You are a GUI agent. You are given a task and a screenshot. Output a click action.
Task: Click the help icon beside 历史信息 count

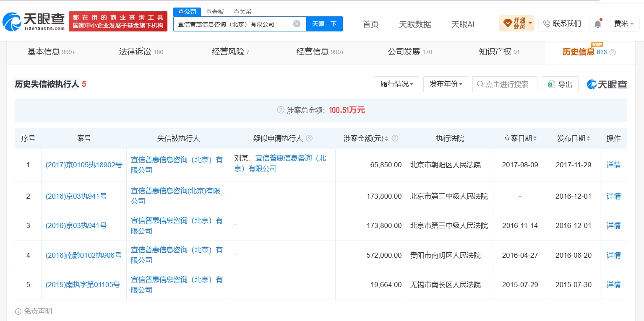[613, 52]
